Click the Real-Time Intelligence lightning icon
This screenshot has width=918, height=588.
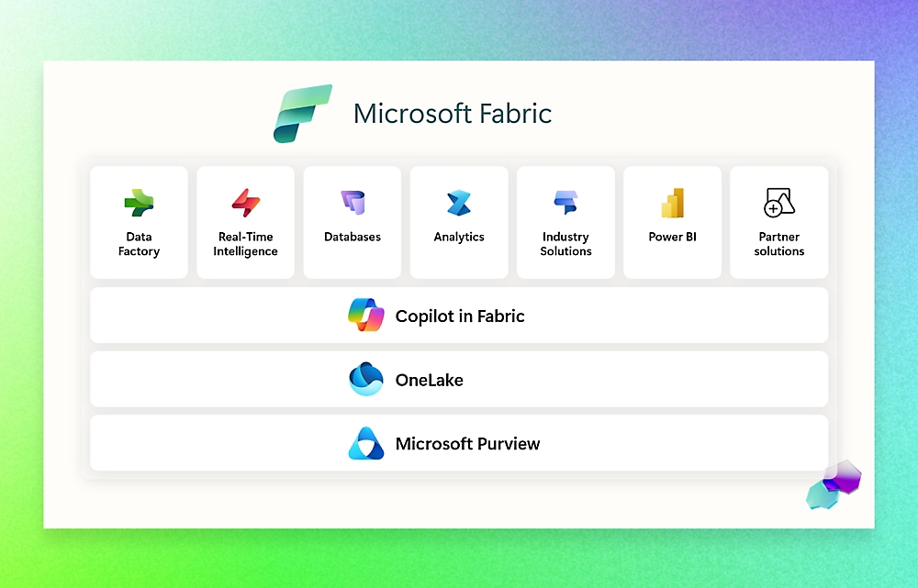click(x=245, y=202)
